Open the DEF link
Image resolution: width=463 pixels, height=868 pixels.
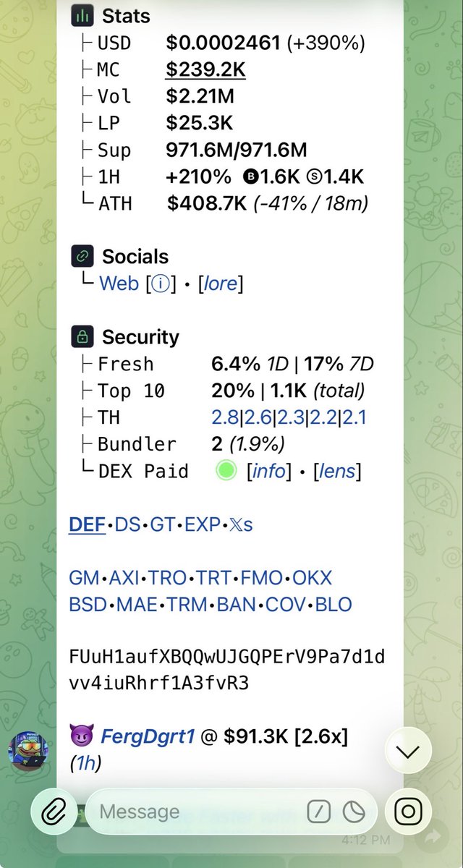88,524
